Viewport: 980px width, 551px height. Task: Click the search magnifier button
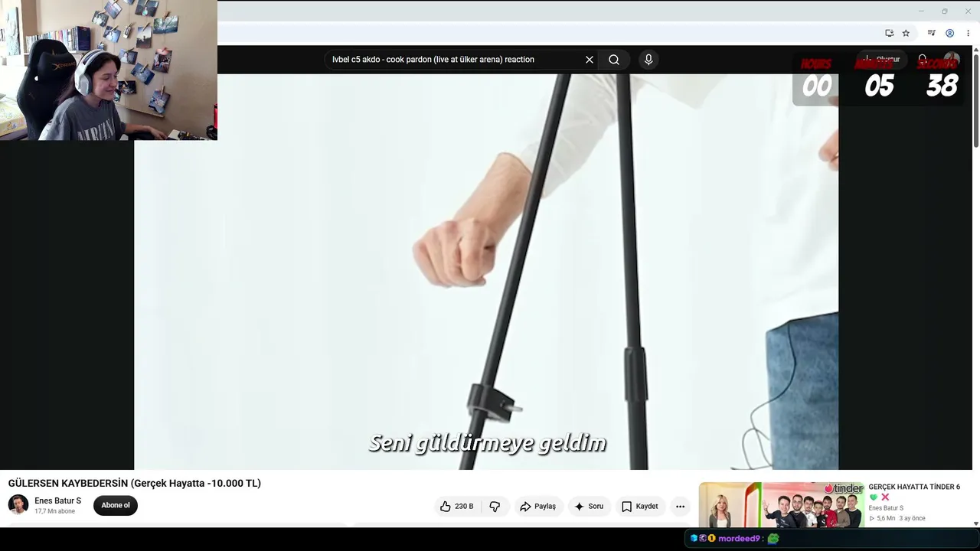(614, 60)
